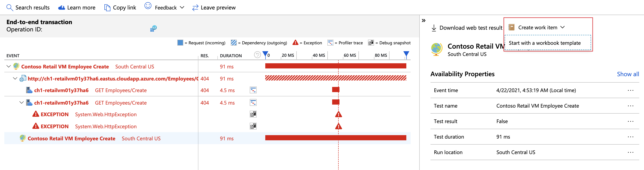Collapse the http dependency row
The height and width of the screenshot is (170, 644).
(x=15, y=79)
